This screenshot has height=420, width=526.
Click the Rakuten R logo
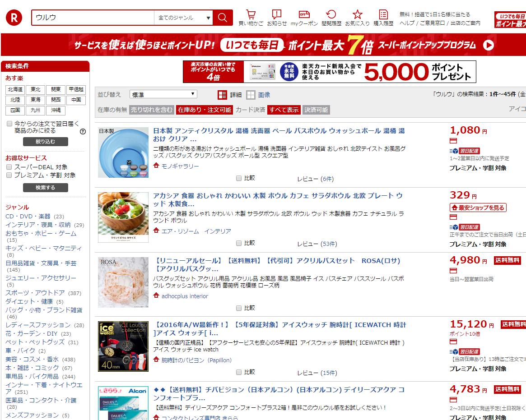pos(14,18)
